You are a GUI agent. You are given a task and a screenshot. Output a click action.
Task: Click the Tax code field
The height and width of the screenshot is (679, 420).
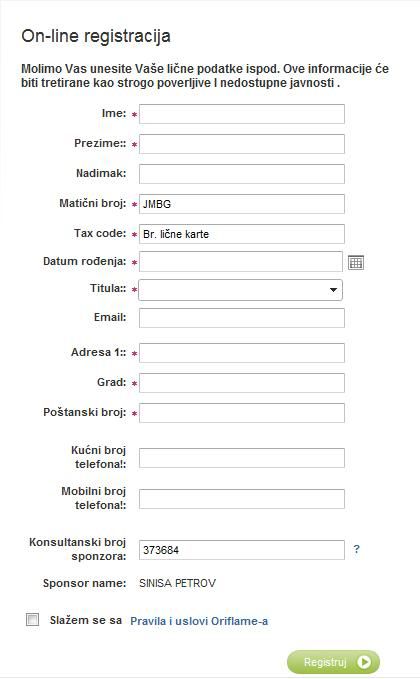242,234
